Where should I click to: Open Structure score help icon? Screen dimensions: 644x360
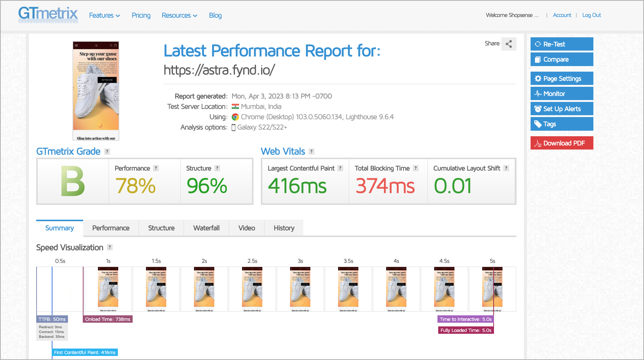(x=217, y=168)
